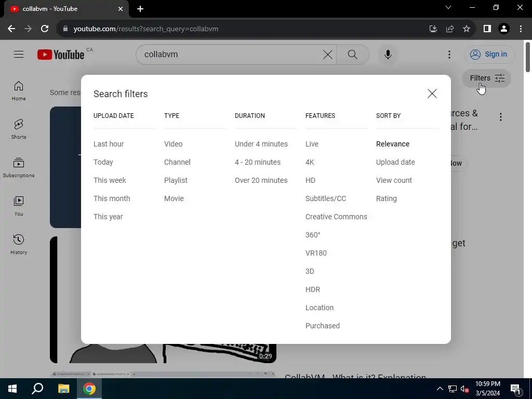532x399 pixels.
Task: Open Chrome tab search chevron
Action: pos(448,7)
